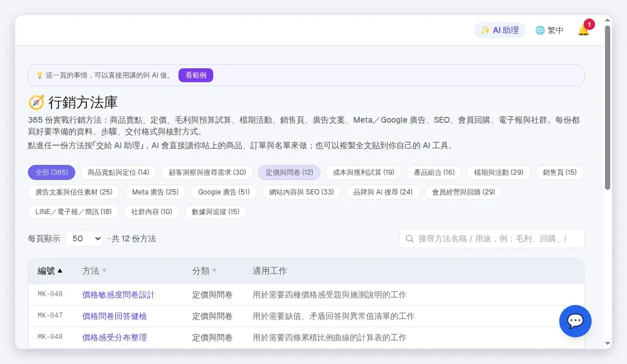The height and width of the screenshot is (364, 627).
Task: Select 產品組合 (16) filter
Action: 434,172
